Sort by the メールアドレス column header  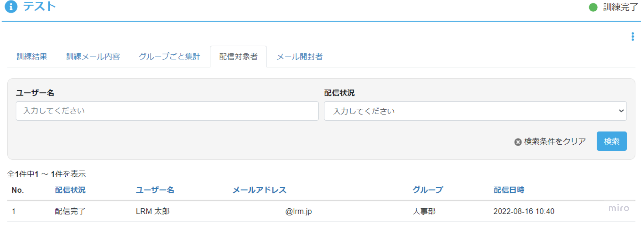pos(260,190)
